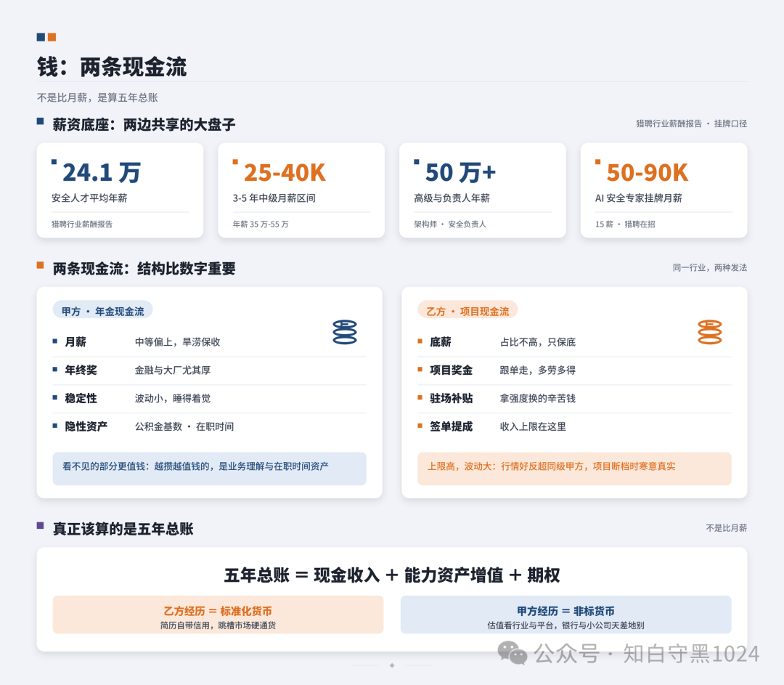Click the blue coin stack icon
784x685 pixels.
click(345, 332)
